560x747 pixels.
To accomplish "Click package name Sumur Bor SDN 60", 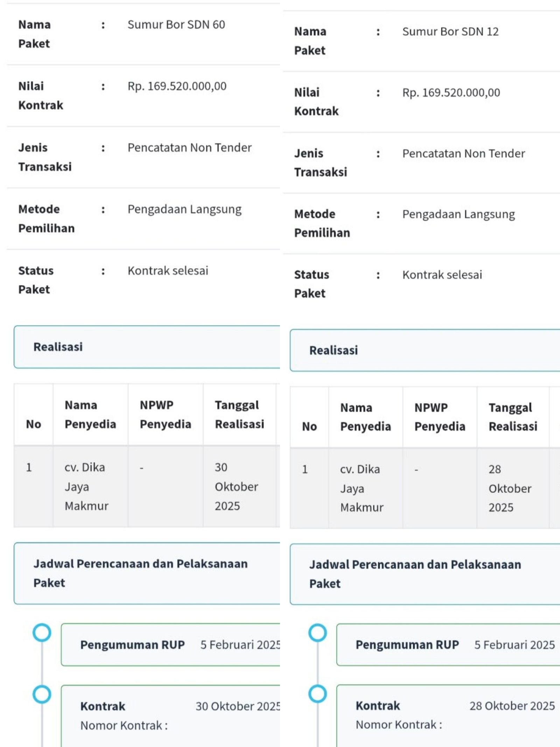I will (x=176, y=25).
